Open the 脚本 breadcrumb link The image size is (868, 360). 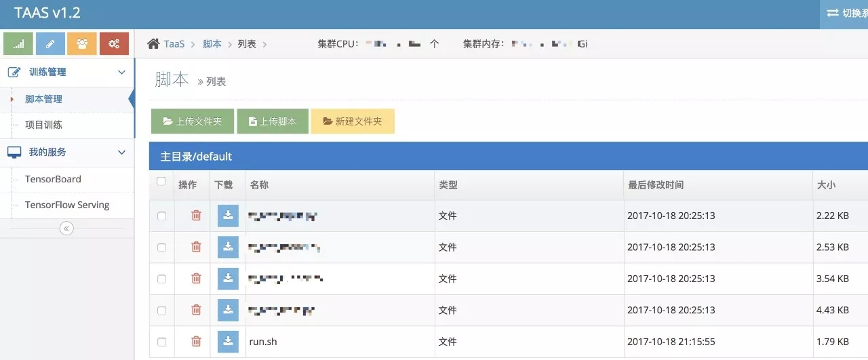click(212, 43)
